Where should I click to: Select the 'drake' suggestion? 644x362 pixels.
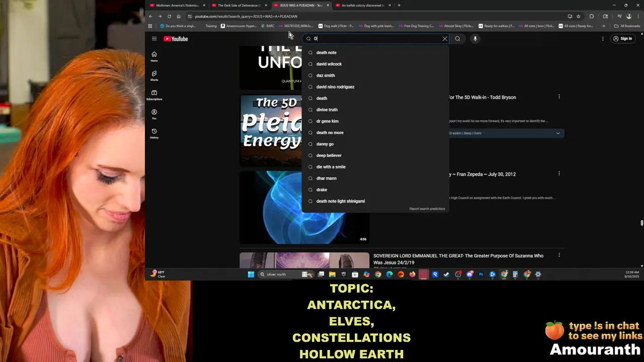[375, 190]
